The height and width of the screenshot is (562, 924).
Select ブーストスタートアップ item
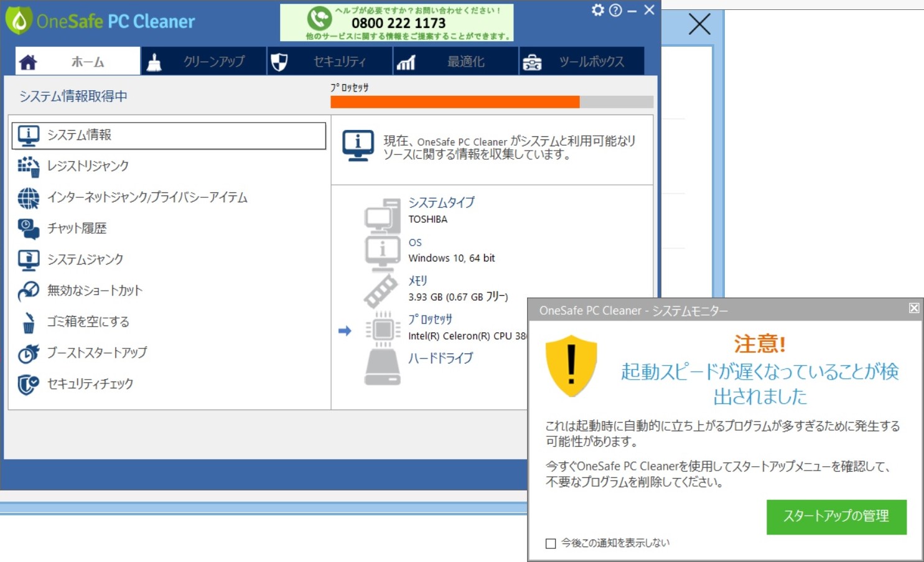(169, 353)
